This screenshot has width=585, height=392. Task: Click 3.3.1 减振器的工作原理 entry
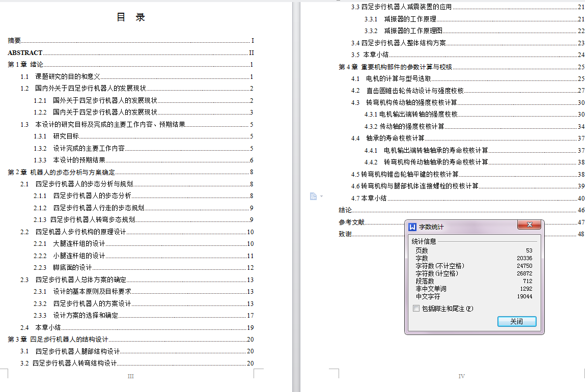pos(475,19)
